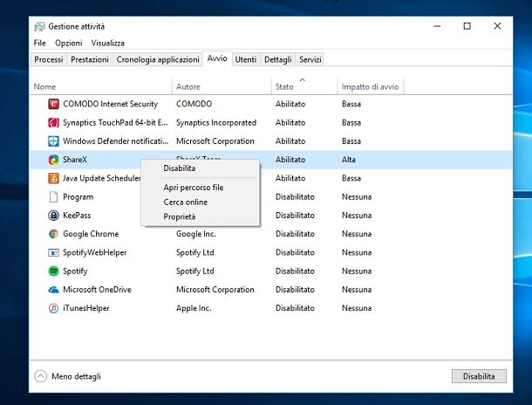Select the iTunesHelper row name

86,308
